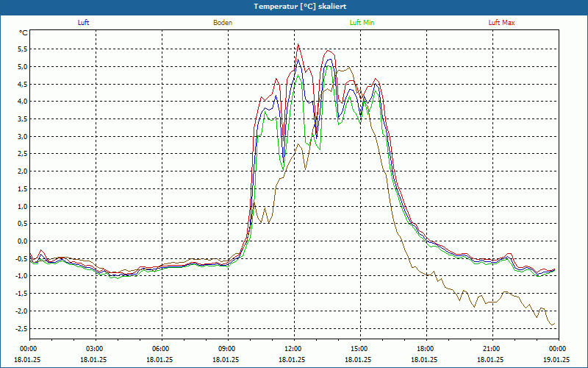Screen dimensions: 588x368
Task: Click the -2,5 y-axis value
Action: pyautogui.click(x=21, y=328)
